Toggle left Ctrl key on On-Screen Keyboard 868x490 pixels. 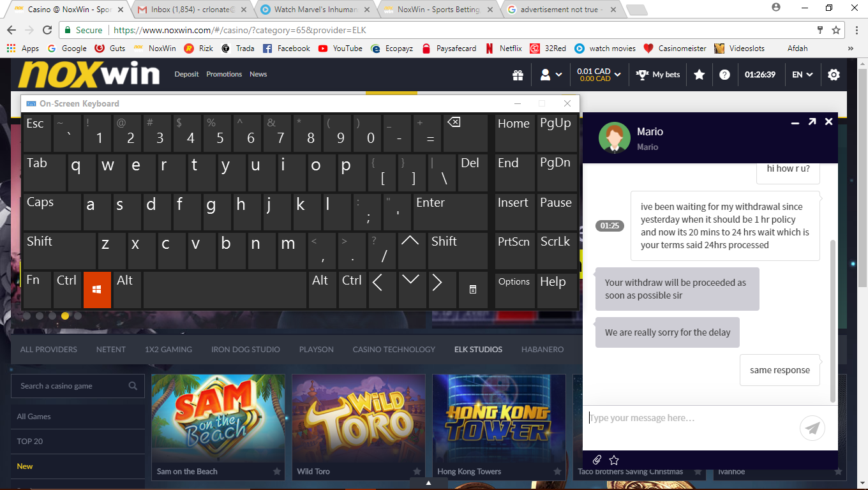tap(67, 290)
